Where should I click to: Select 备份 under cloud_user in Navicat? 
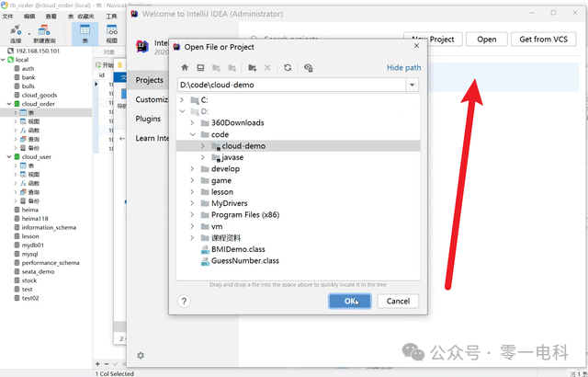(x=33, y=200)
